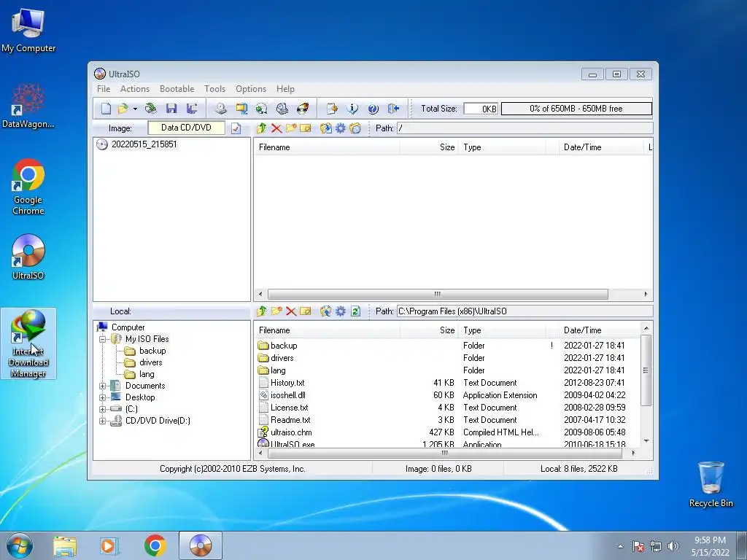
Task: Select the Recycle Bin desktop icon
Action: point(711,484)
